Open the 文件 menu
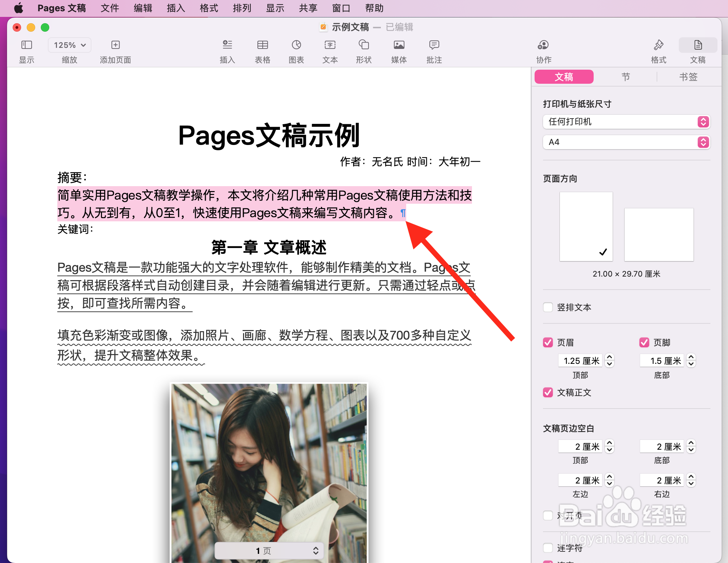Viewport: 728px width, 563px height. [x=110, y=8]
